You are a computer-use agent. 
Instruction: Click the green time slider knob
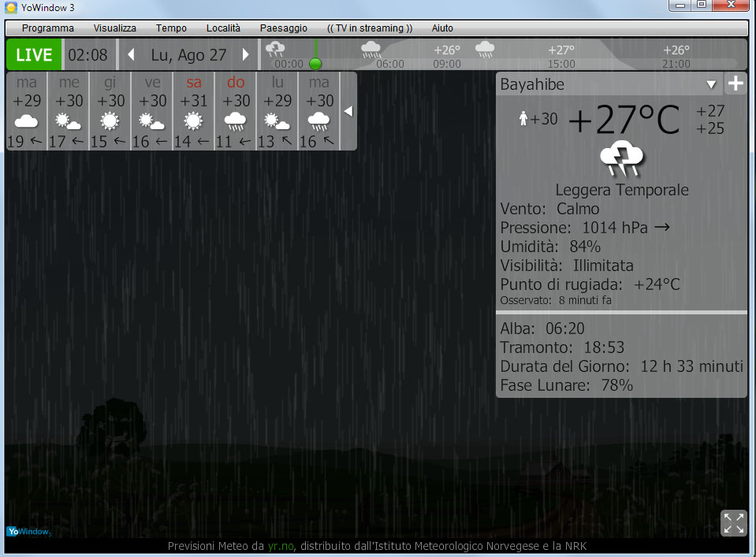tap(315, 64)
